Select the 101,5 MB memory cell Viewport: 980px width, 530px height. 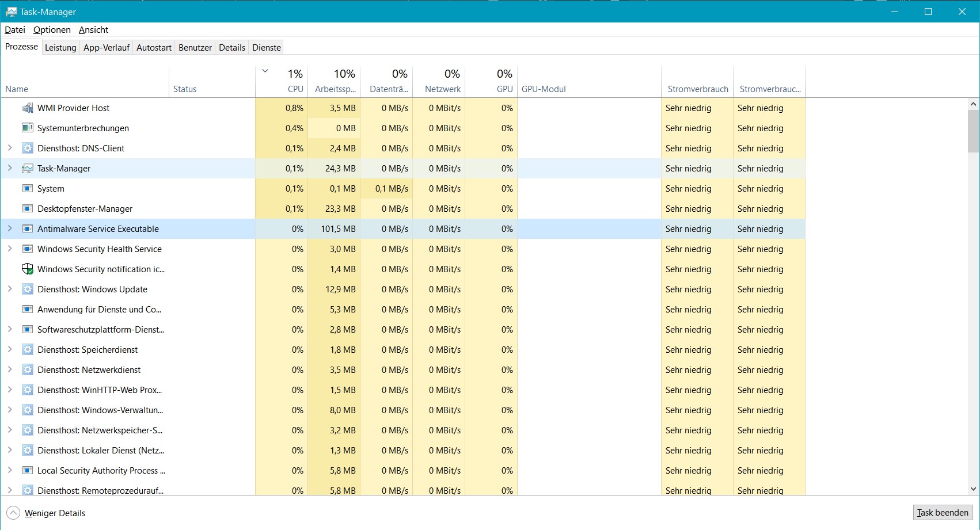click(335, 228)
